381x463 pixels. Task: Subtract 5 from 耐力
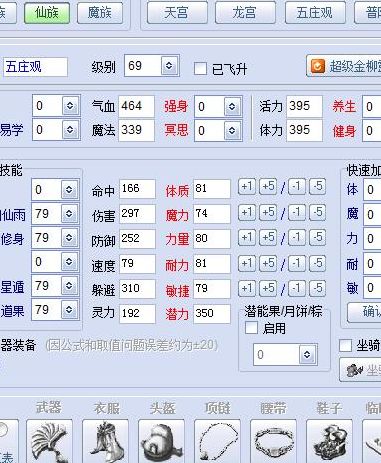(317, 263)
